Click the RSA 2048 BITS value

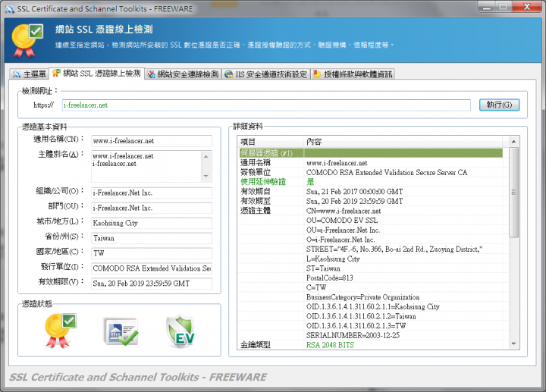330,345
